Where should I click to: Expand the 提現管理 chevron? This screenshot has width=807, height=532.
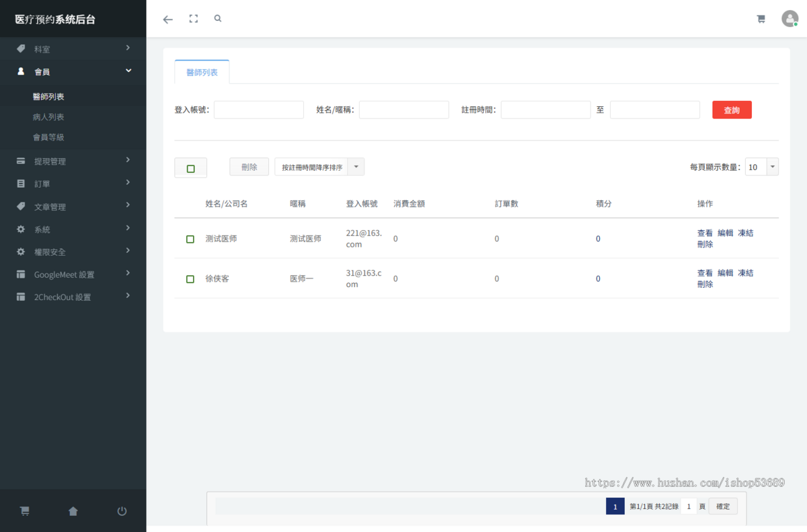[x=128, y=160]
